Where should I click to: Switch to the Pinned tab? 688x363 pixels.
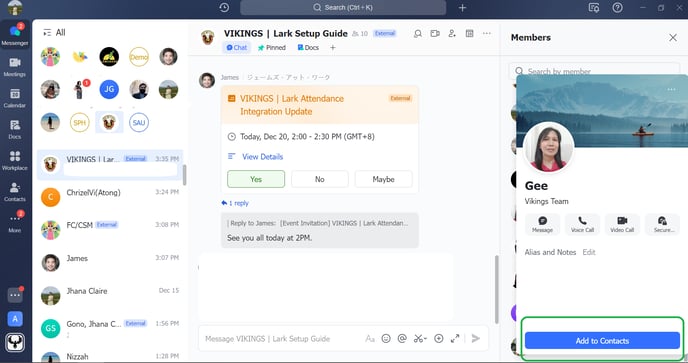pos(272,47)
